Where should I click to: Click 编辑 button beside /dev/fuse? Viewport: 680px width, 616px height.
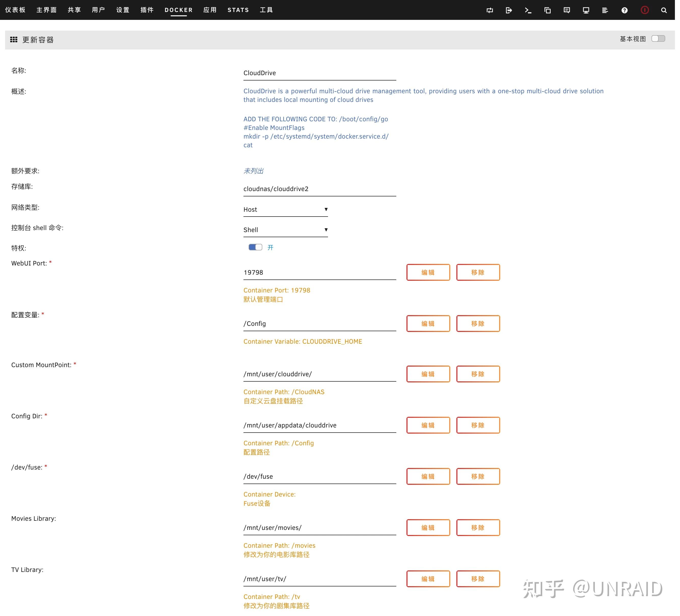click(428, 476)
